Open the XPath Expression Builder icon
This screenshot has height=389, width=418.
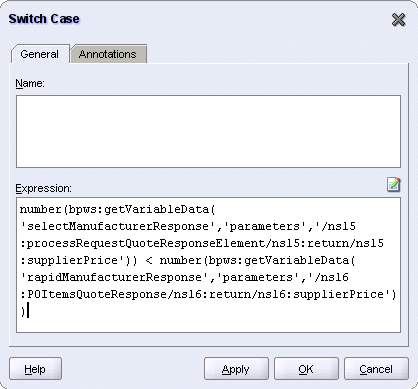pyautogui.click(x=393, y=184)
